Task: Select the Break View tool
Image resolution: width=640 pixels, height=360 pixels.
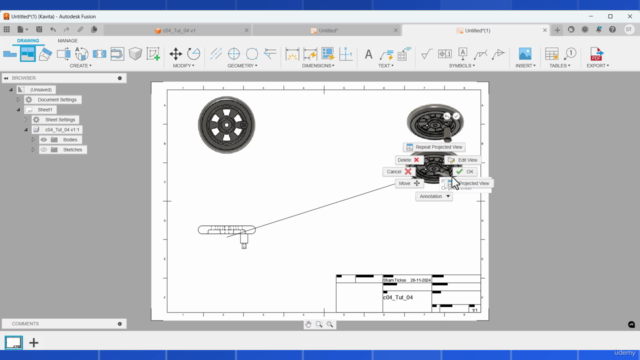Action: point(99,54)
